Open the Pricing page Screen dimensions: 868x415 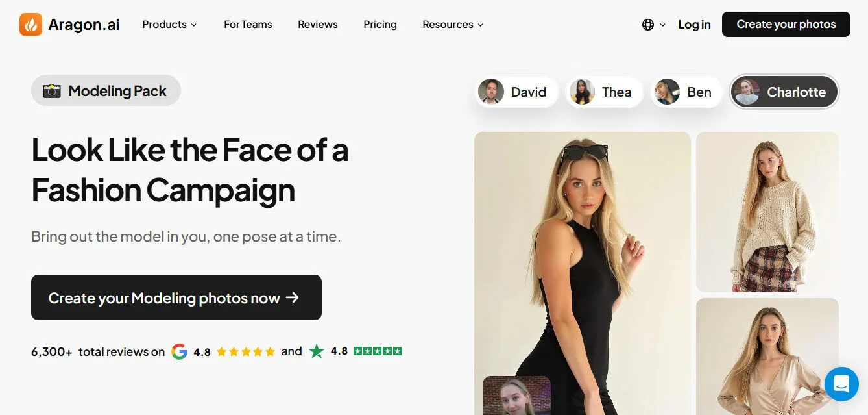pos(380,24)
